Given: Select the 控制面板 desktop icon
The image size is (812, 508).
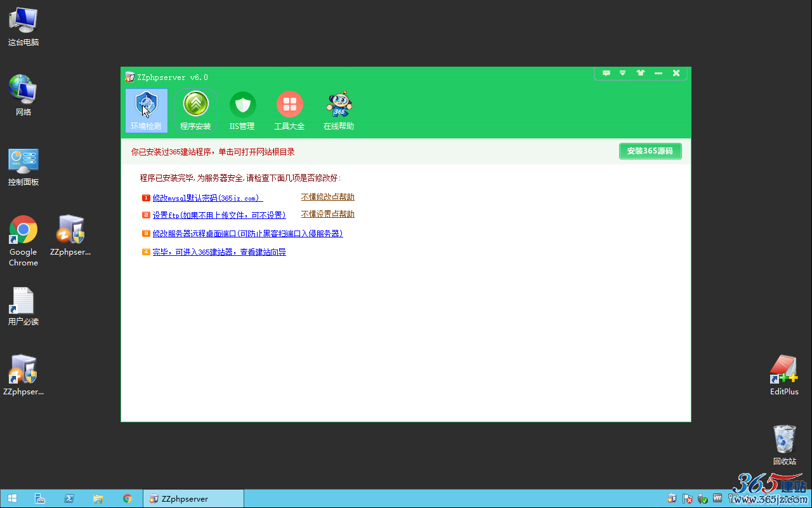Looking at the screenshot, I should 23,167.
